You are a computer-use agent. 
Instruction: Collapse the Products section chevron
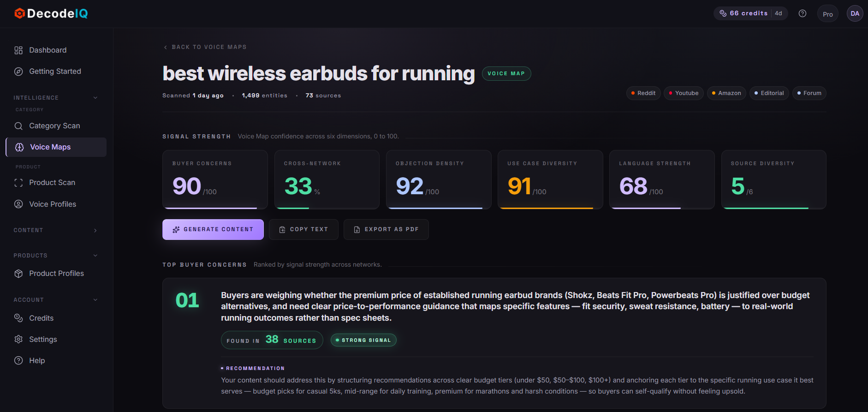[95, 256]
